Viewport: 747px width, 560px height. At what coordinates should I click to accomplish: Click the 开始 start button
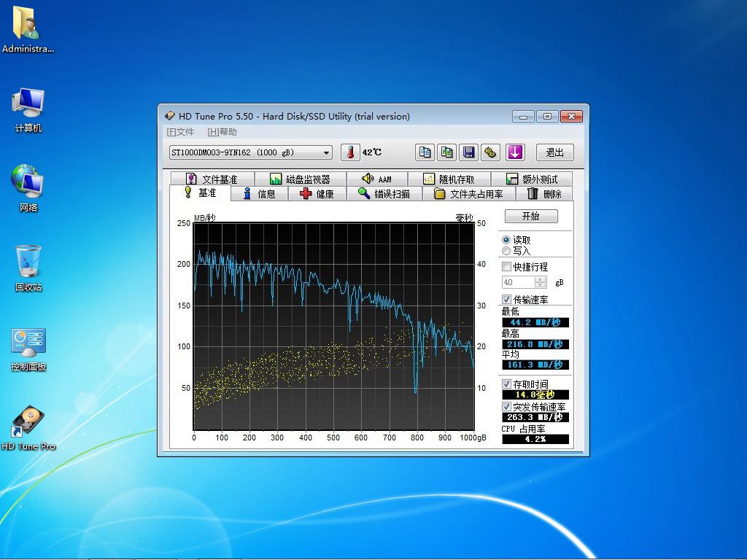coord(531,216)
